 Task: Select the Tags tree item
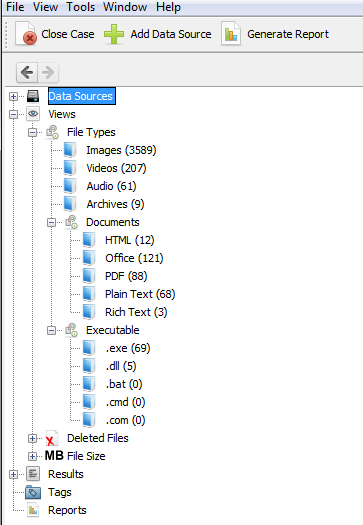tap(60, 493)
